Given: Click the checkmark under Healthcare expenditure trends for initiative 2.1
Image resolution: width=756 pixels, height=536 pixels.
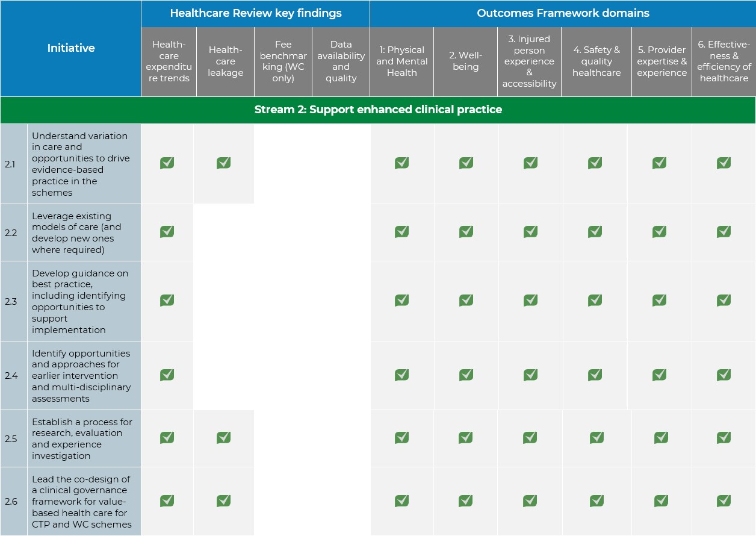Looking at the screenshot, I should [x=167, y=163].
